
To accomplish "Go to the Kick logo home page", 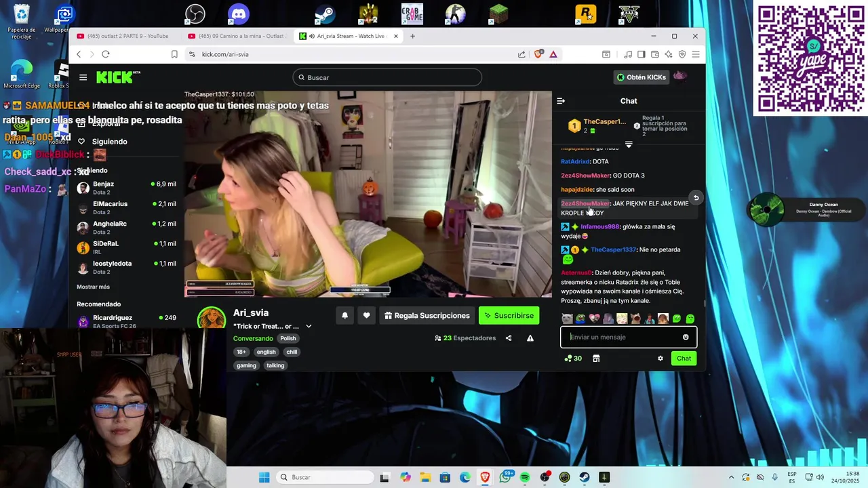I will (x=115, y=77).
